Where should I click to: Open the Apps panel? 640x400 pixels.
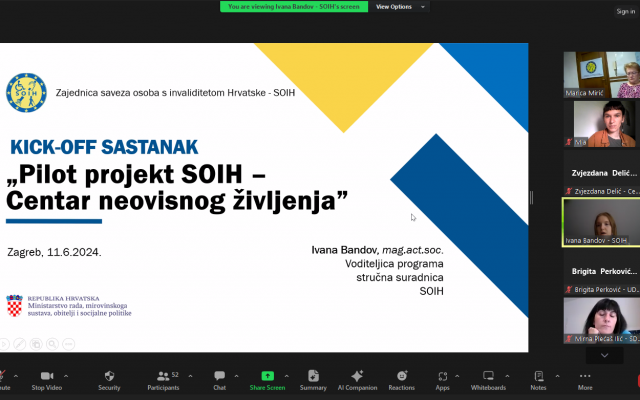click(442, 380)
